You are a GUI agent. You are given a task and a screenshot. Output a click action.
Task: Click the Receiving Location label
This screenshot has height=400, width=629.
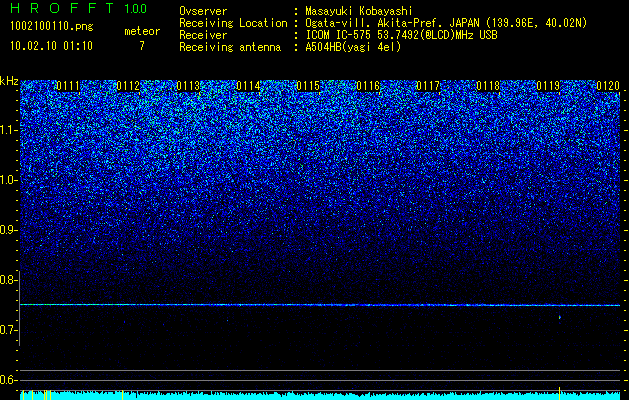tap(233, 23)
